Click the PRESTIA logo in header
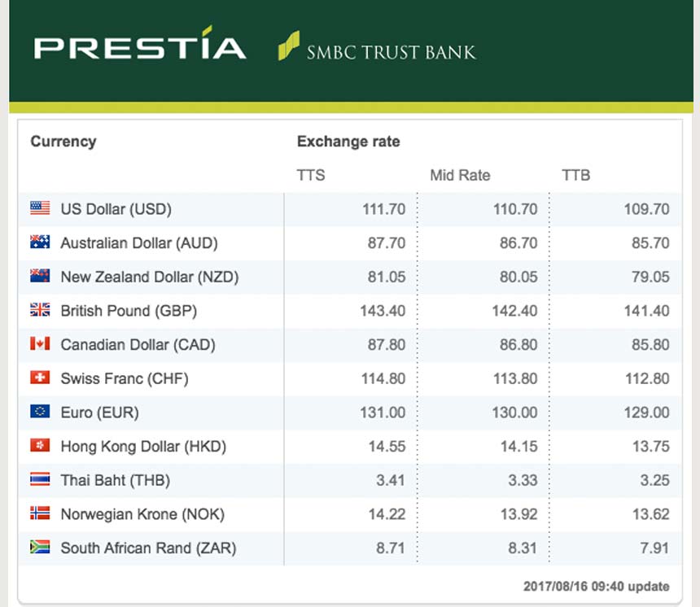The height and width of the screenshot is (607, 700). tap(140, 47)
